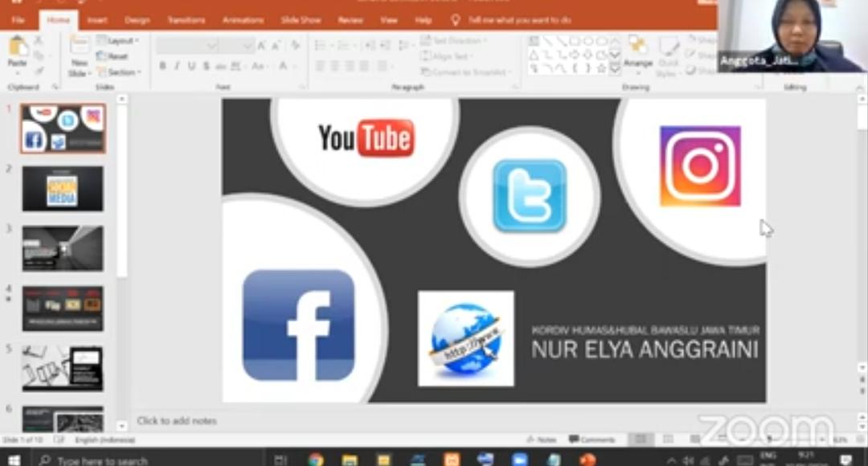868x466 pixels.
Task: Toggle the Notes pane in status bar
Action: pyautogui.click(x=541, y=439)
